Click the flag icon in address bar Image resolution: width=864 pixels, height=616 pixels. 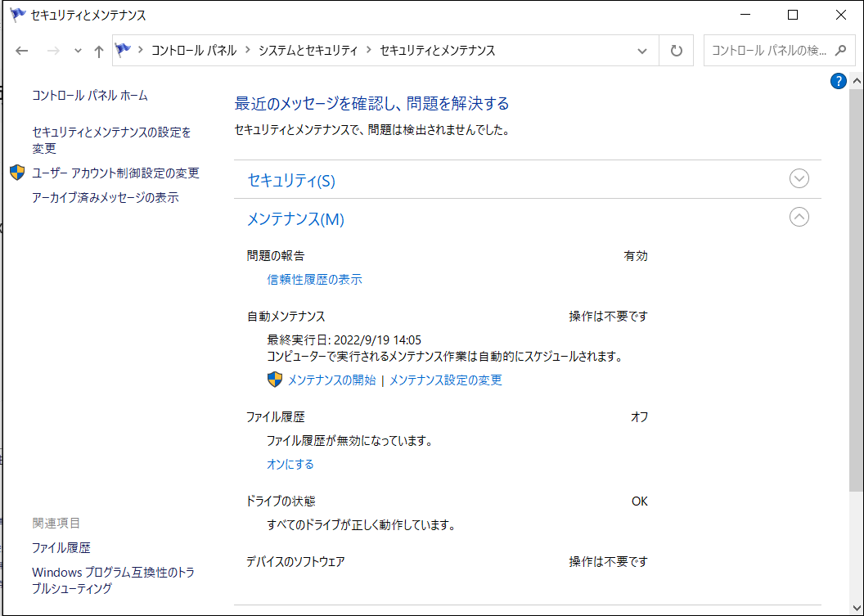124,51
